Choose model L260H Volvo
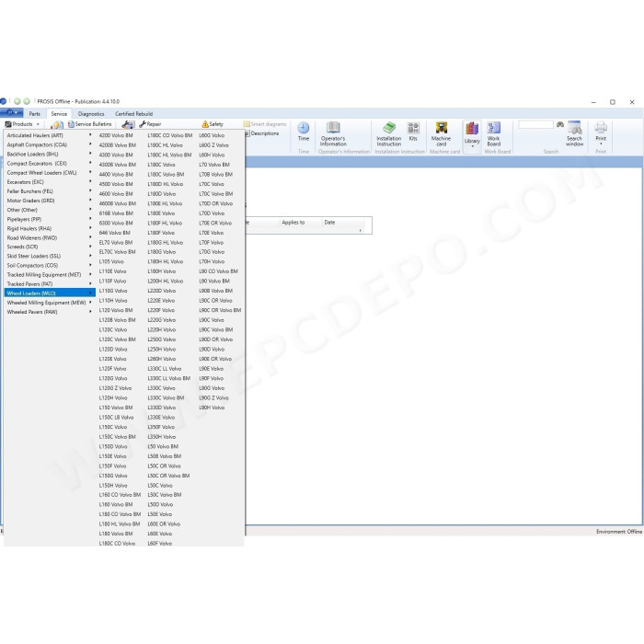Screen dimensions: 644x644 coord(162,359)
